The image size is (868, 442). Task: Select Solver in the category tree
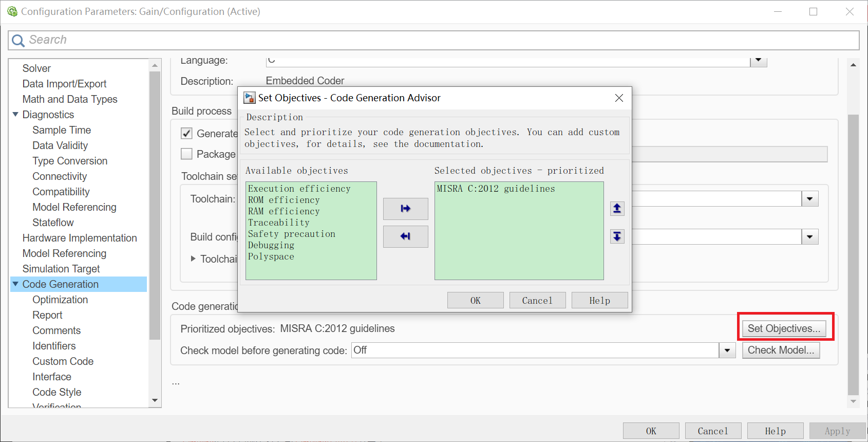[36, 68]
